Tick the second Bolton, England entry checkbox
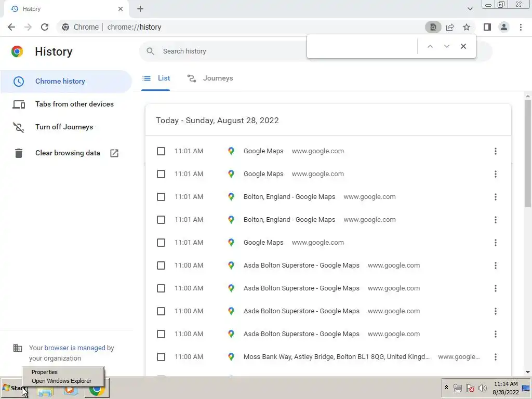Viewport: 532px width, 399px height. [161, 220]
